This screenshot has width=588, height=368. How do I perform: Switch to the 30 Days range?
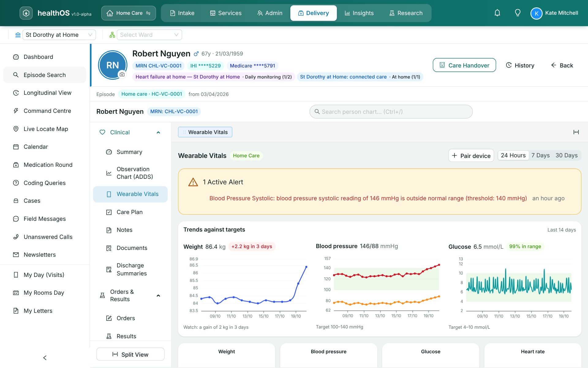click(x=567, y=155)
